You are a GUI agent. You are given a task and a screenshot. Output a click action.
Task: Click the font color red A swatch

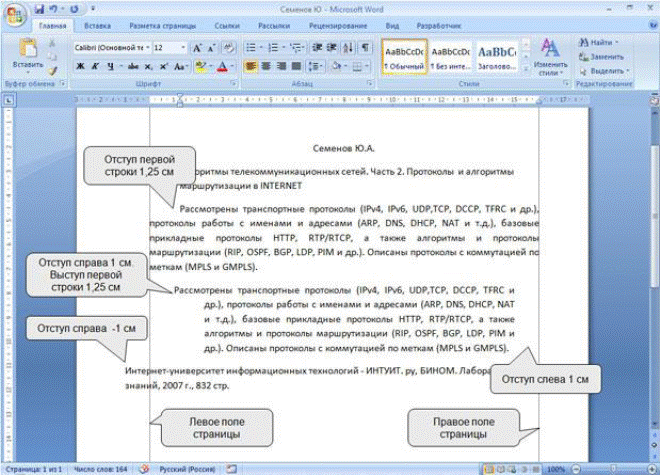222,67
